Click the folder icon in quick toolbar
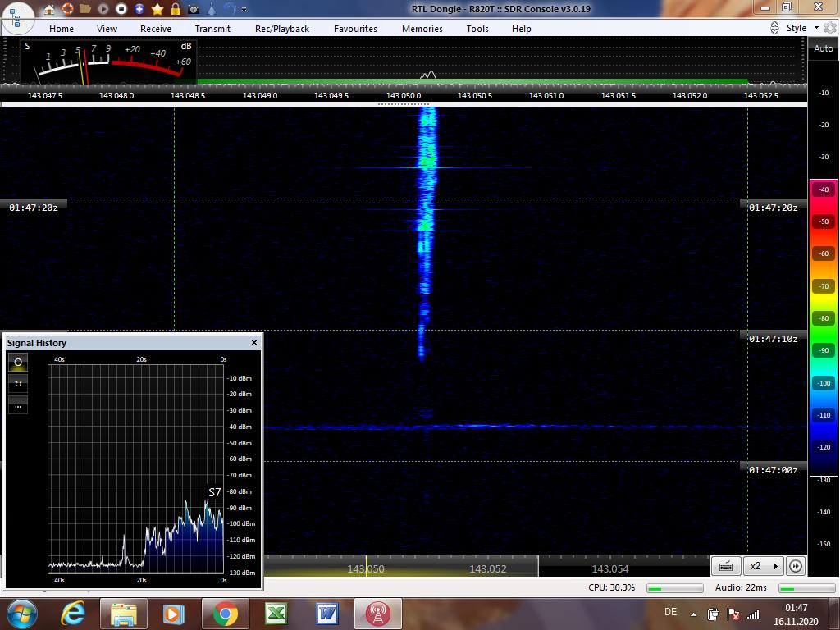Image resolution: width=840 pixels, height=630 pixels. click(x=85, y=8)
